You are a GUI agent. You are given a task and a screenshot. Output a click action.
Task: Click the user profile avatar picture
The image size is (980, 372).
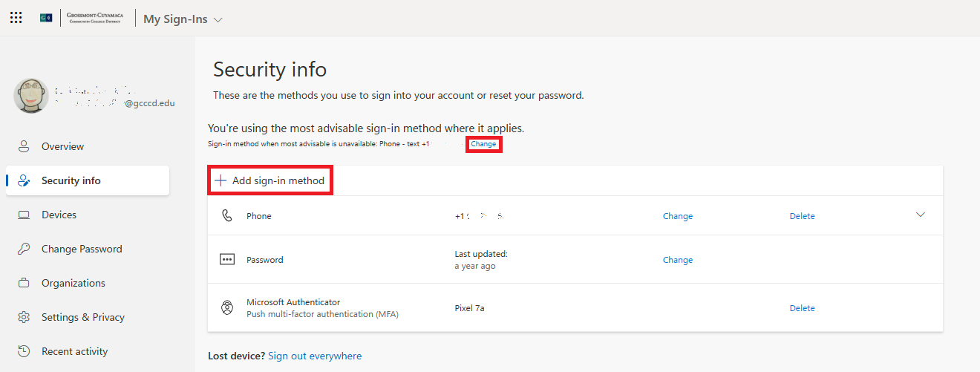(x=31, y=96)
